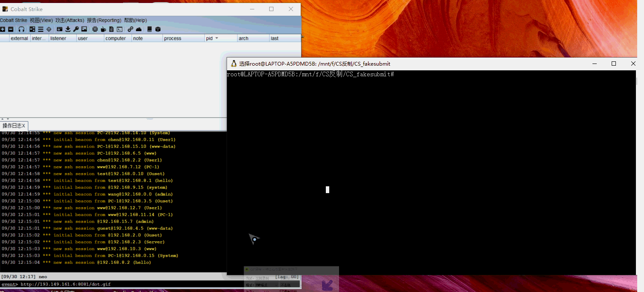Open script console terminal icon

click(120, 29)
